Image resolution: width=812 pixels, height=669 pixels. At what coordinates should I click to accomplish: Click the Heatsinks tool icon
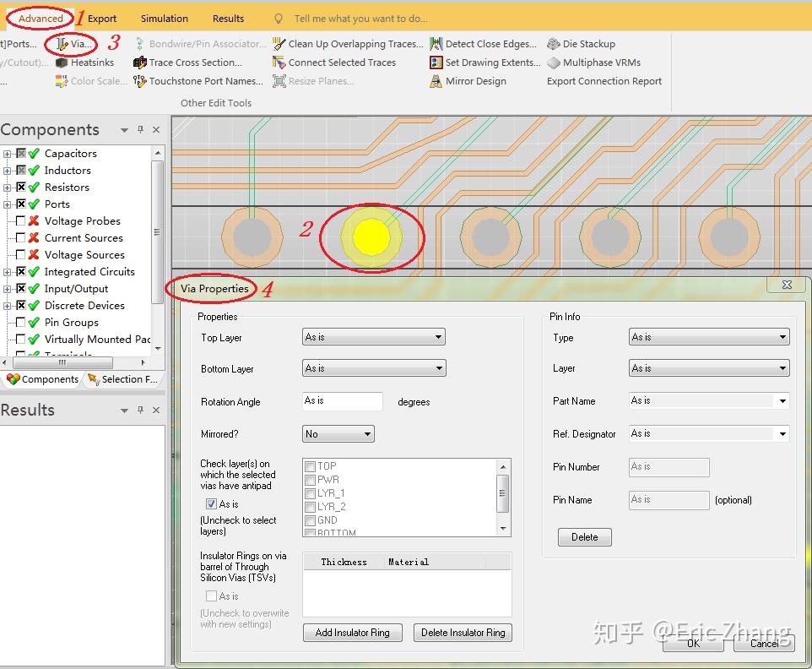point(62,63)
